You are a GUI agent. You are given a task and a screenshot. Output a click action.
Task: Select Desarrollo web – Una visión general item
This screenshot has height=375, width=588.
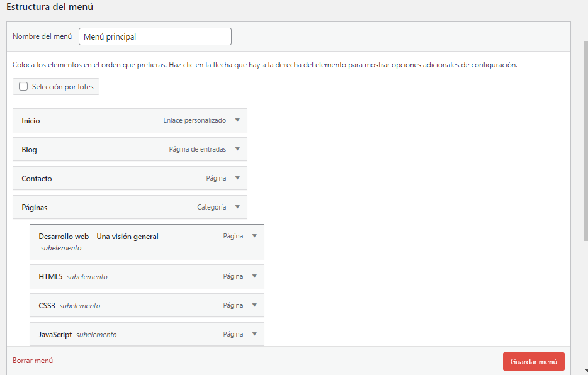[147, 242]
